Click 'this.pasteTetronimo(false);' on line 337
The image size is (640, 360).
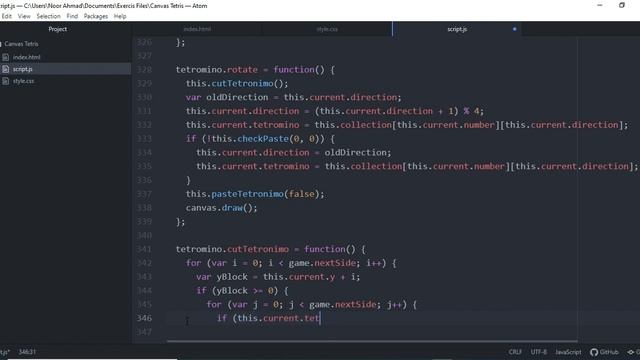click(x=255, y=194)
